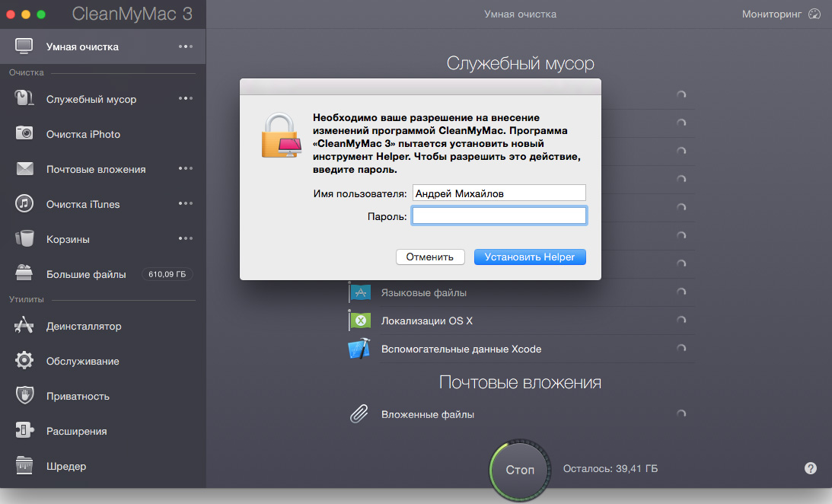Click Отменить in the password dialog
This screenshot has width=832, height=504.
pos(430,257)
